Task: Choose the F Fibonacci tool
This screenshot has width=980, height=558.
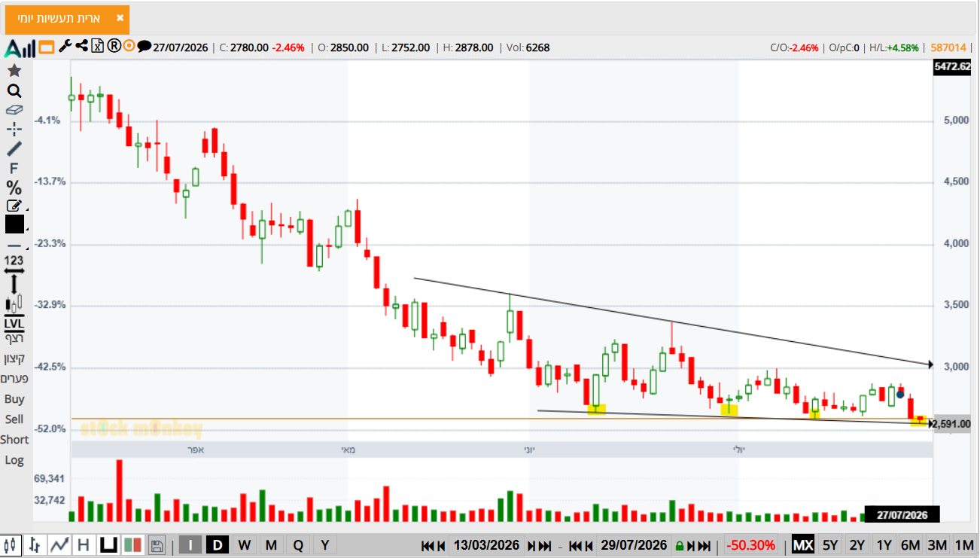Action: coord(14,169)
